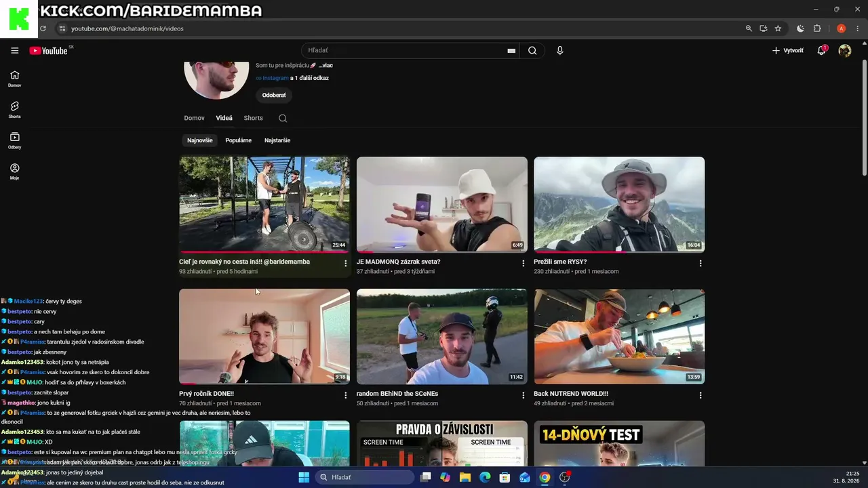The height and width of the screenshot is (488, 868).
Task: Play the 25:44 outdoor gym video thumbnail
Action: point(264,205)
